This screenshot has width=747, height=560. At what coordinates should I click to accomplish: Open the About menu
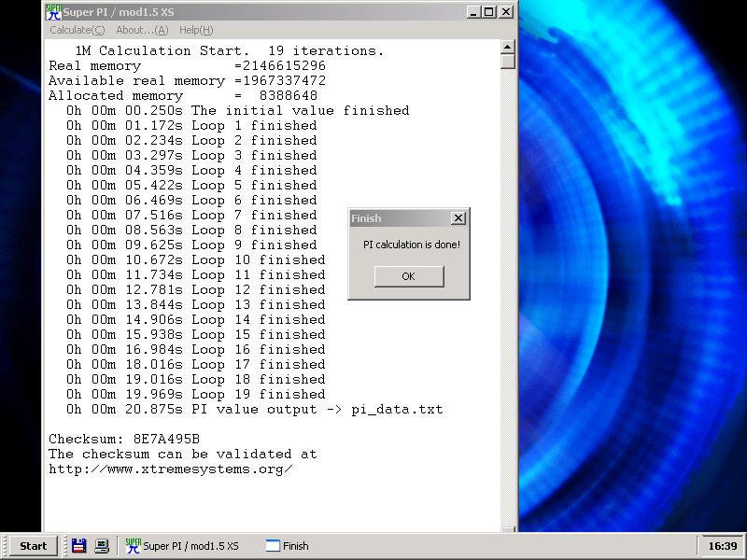click(142, 30)
